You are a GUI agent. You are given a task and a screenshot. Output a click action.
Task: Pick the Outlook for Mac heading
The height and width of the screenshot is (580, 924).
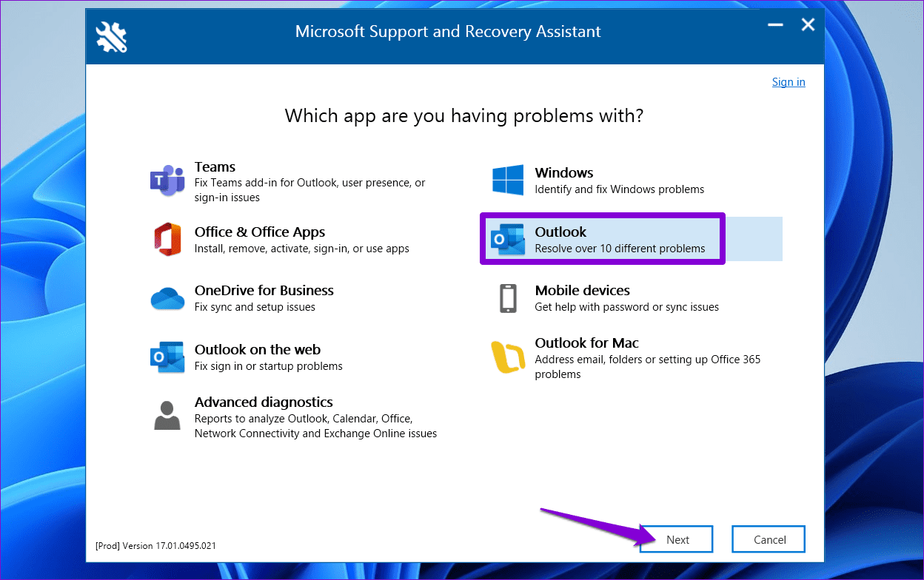click(587, 343)
